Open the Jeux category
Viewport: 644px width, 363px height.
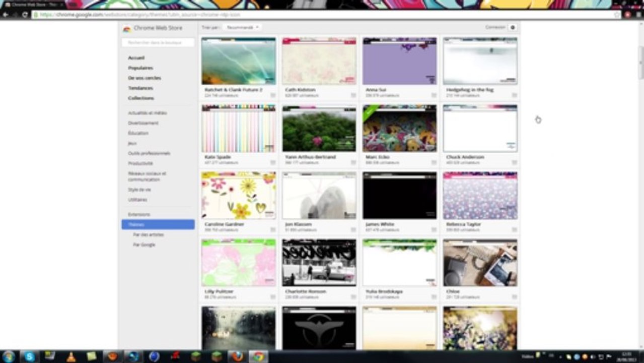tap(132, 143)
